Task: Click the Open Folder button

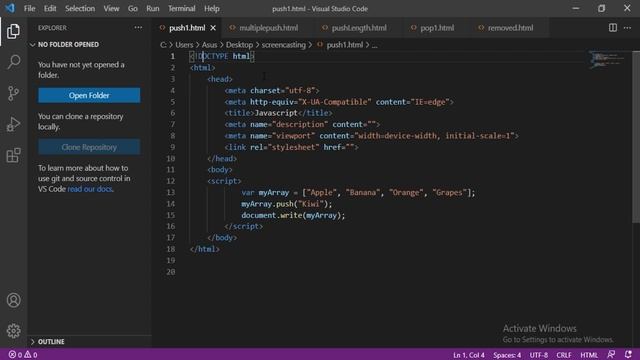Action: pyautogui.click(x=89, y=96)
